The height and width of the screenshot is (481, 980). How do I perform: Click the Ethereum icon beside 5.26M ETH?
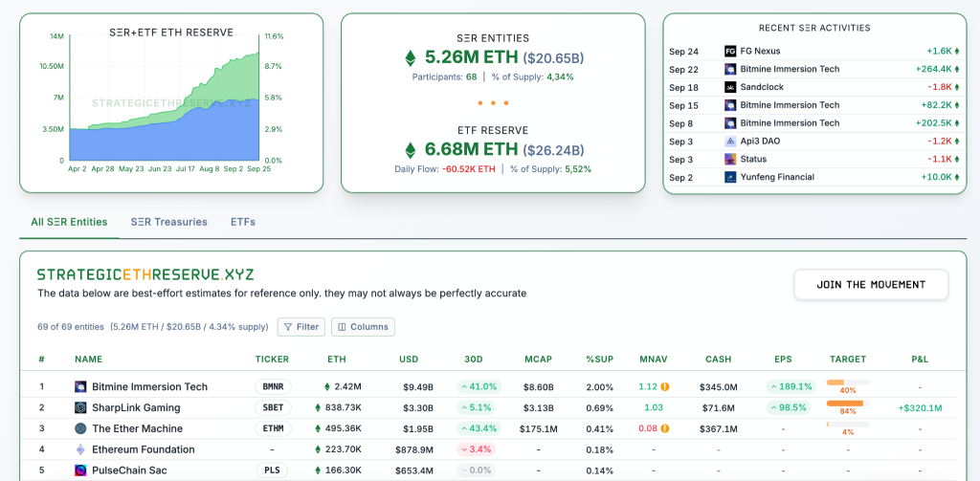point(411,57)
